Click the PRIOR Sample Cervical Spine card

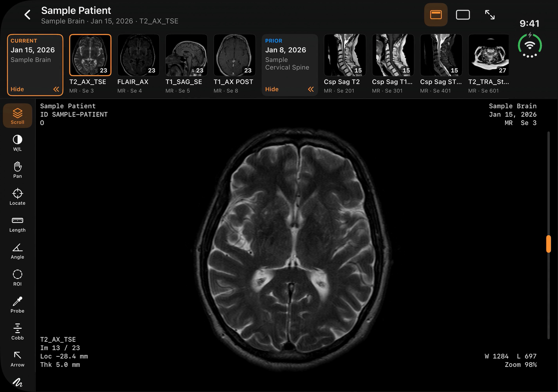tap(290, 65)
